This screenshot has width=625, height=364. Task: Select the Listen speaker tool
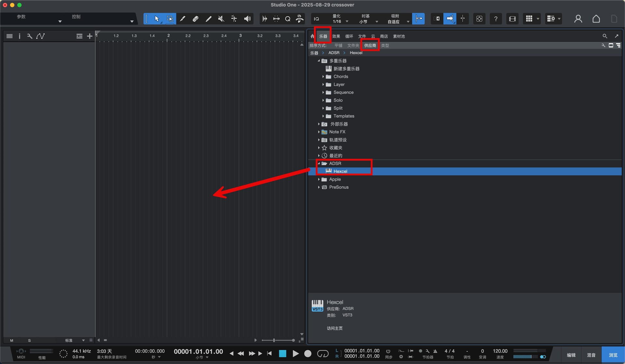[x=247, y=19]
